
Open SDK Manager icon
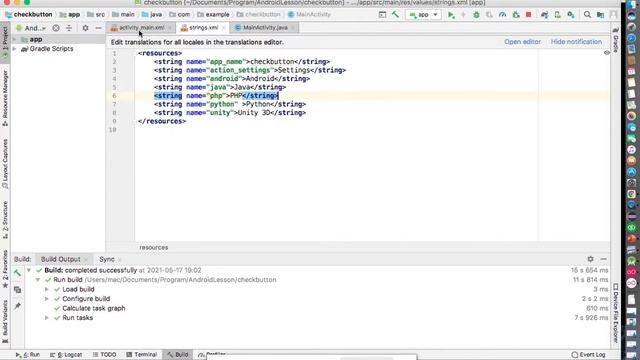tap(571, 15)
